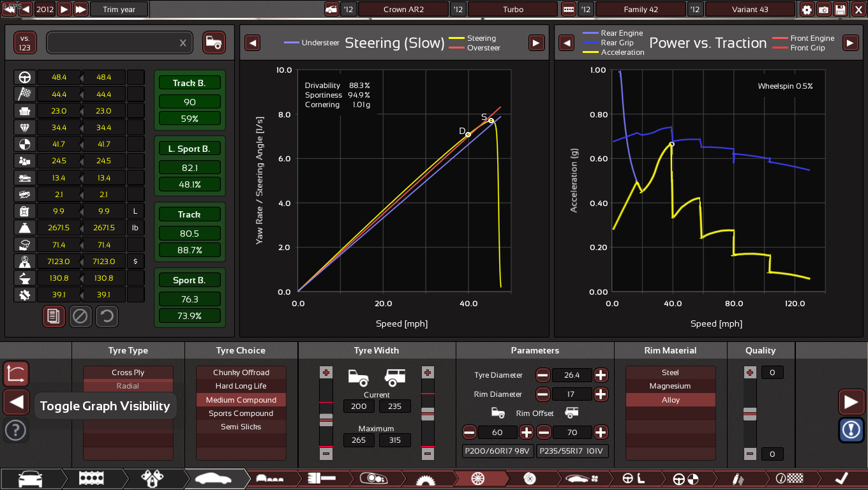This screenshot has height=490, width=868.
Task: Click the car icon beside Crown AR2
Action: (x=331, y=10)
